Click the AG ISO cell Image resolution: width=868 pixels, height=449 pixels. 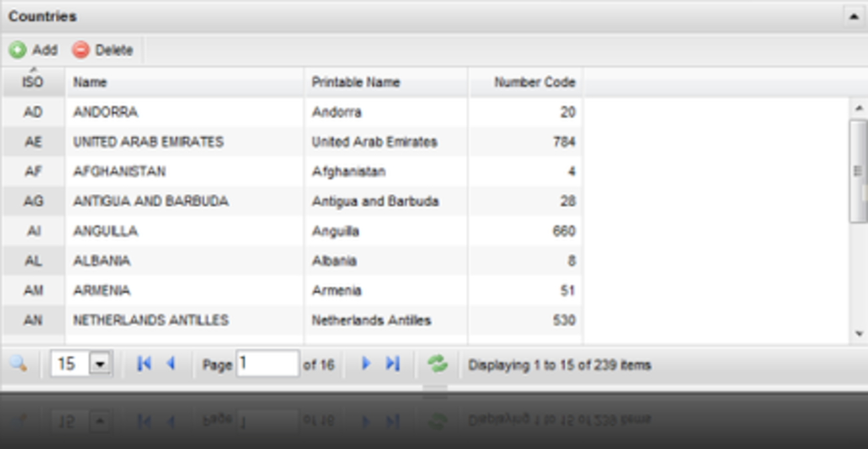(33, 201)
